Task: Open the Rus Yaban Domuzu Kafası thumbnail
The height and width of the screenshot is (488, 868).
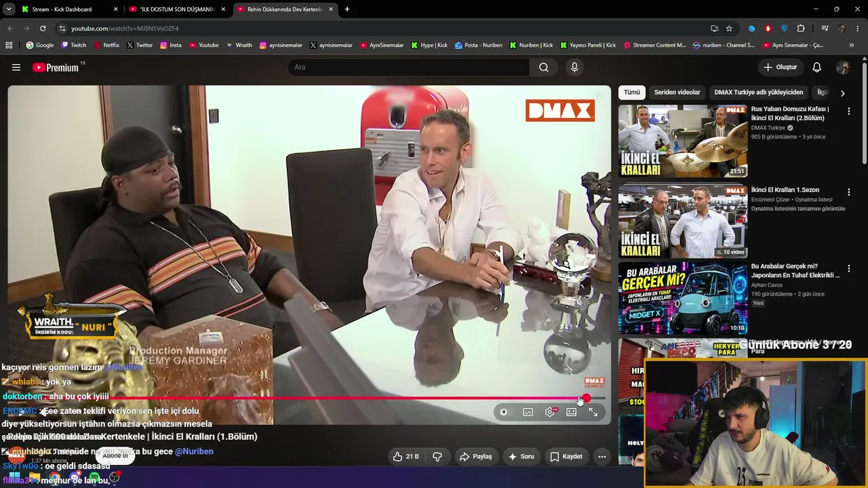Action: (x=683, y=141)
